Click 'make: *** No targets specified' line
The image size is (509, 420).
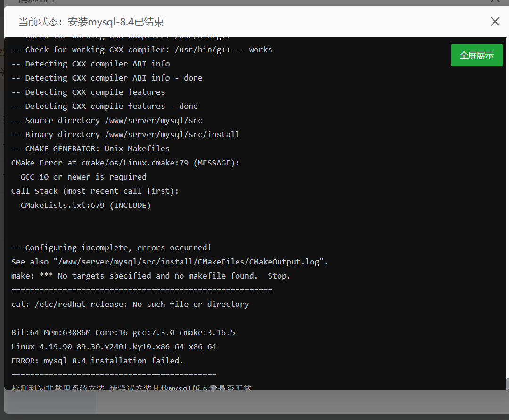click(x=151, y=276)
